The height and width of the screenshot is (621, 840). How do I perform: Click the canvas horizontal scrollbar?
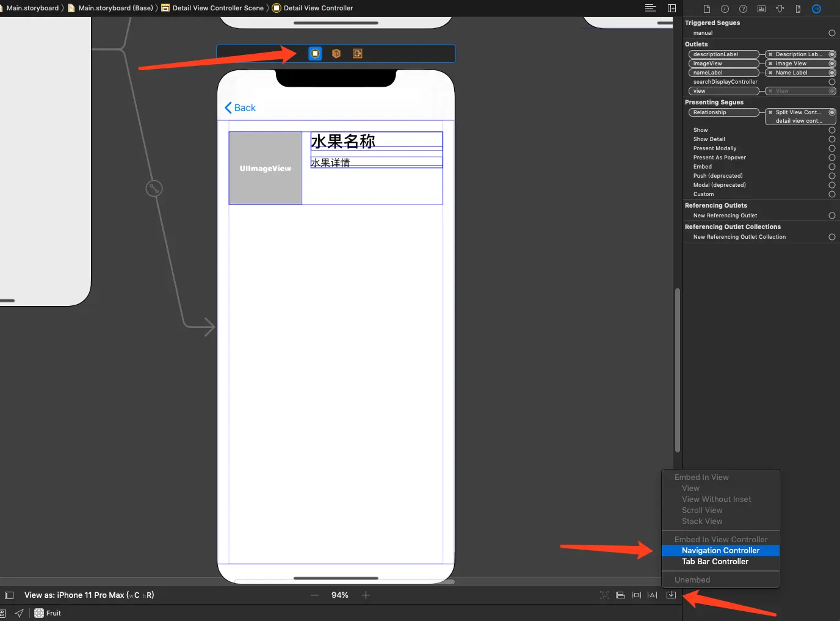coord(345,581)
